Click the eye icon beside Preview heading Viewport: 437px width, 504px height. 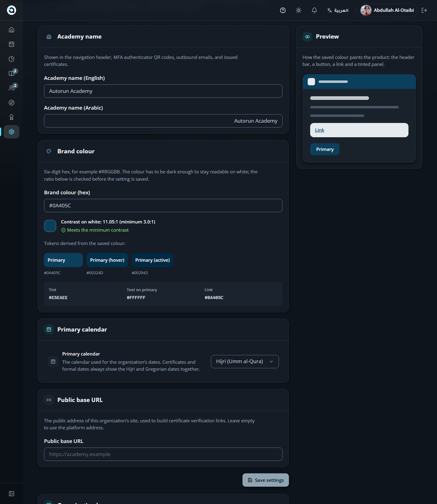tap(307, 37)
